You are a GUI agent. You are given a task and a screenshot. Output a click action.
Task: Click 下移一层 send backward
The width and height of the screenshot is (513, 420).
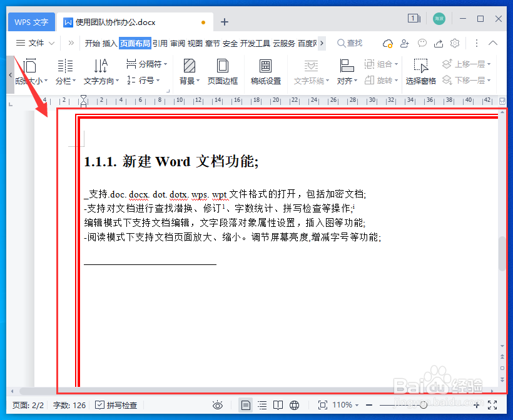point(466,80)
